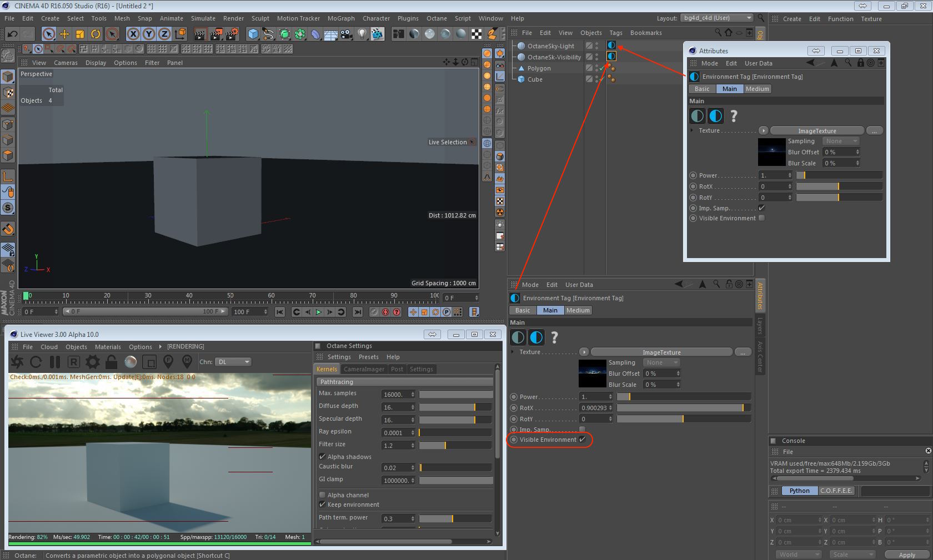
Task: Check Visible Environment in floating Attributes window
Action: click(761, 218)
